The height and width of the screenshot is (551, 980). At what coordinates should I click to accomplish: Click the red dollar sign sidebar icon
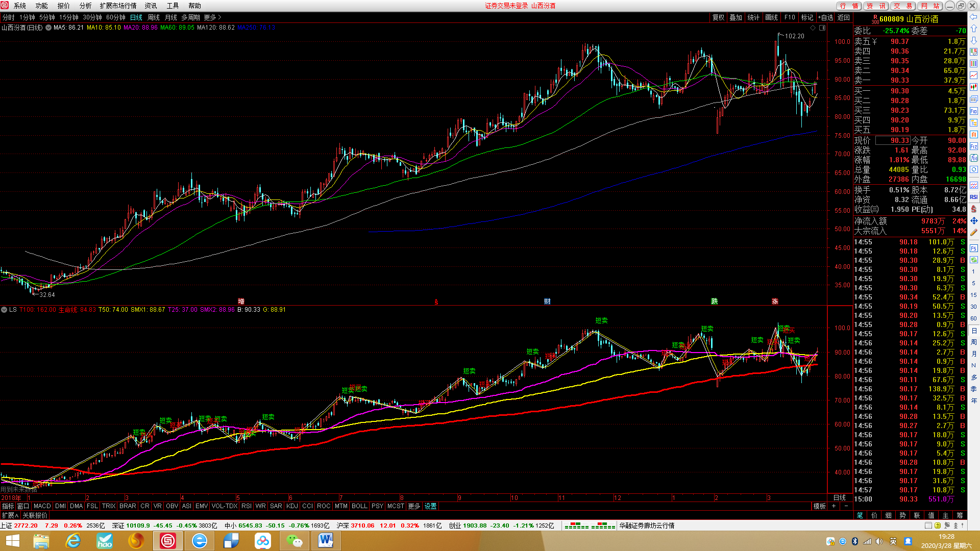tap(974, 209)
